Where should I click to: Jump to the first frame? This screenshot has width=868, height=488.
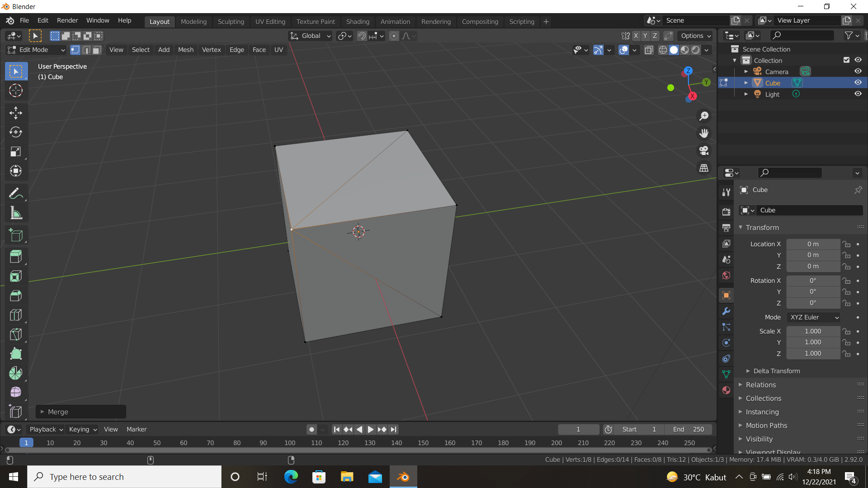336,430
